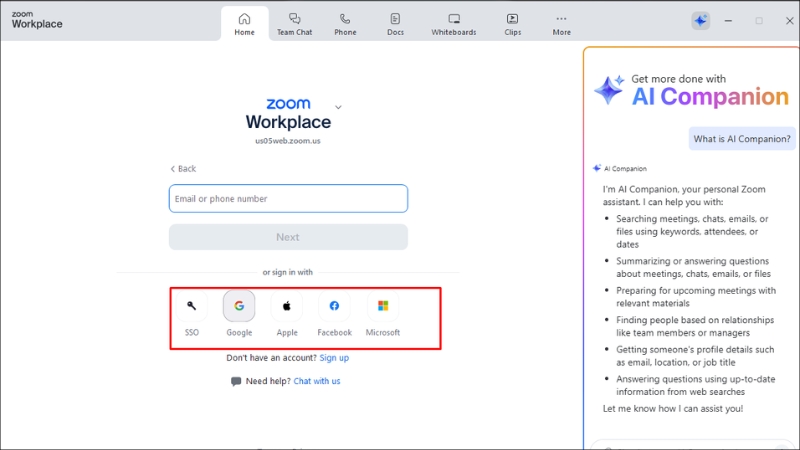The height and width of the screenshot is (450, 800).
Task: Click the 'us05web.zoom.us' text
Action: tap(288, 141)
